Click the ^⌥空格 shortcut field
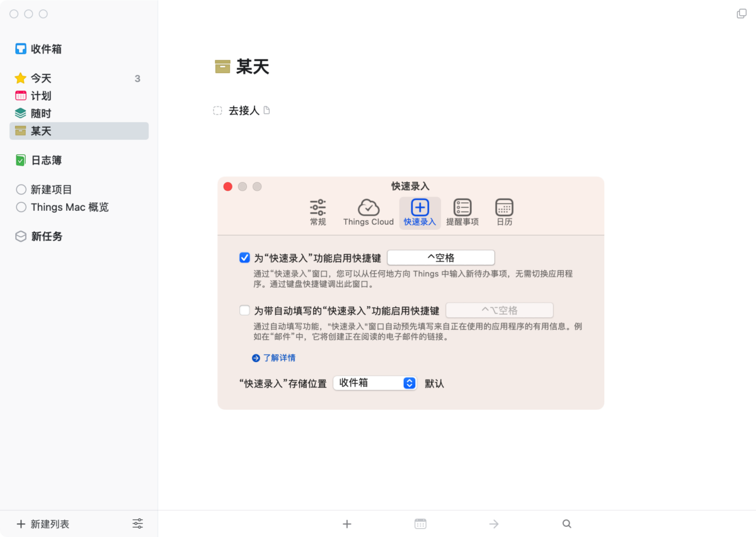The width and height of the screenshot is (756, 537). [500, 310]
